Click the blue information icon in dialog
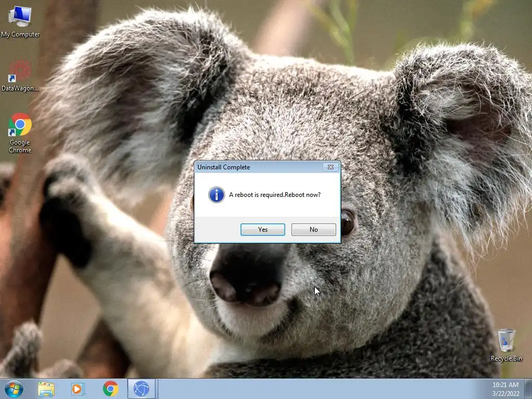 217,195
